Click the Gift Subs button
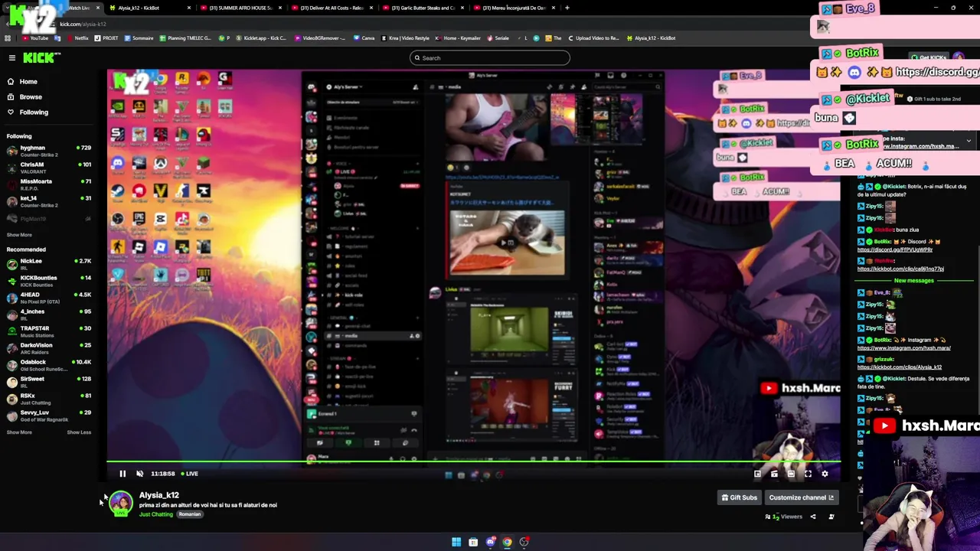 (x=739, y=497)
